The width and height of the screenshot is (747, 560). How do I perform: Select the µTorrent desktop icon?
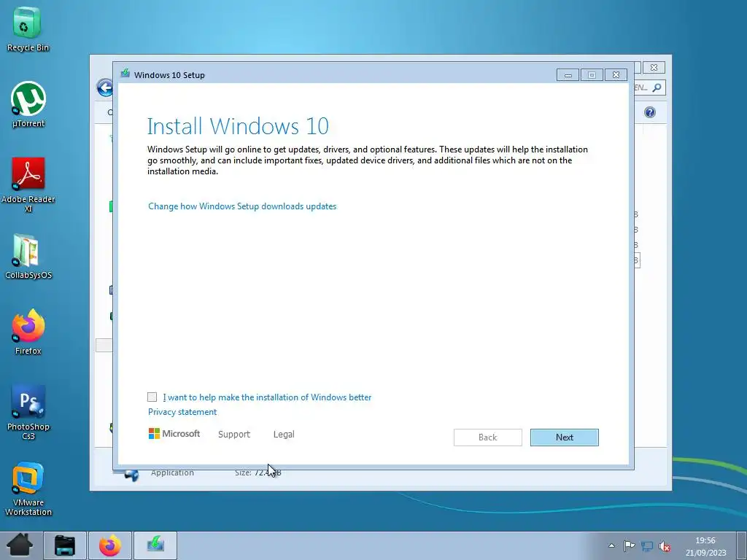28,105
